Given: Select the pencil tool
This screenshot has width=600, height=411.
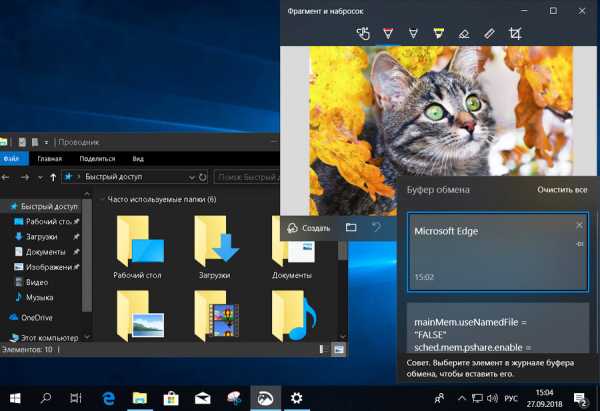Looking at the screenshot, I should [x=414, y=33].
